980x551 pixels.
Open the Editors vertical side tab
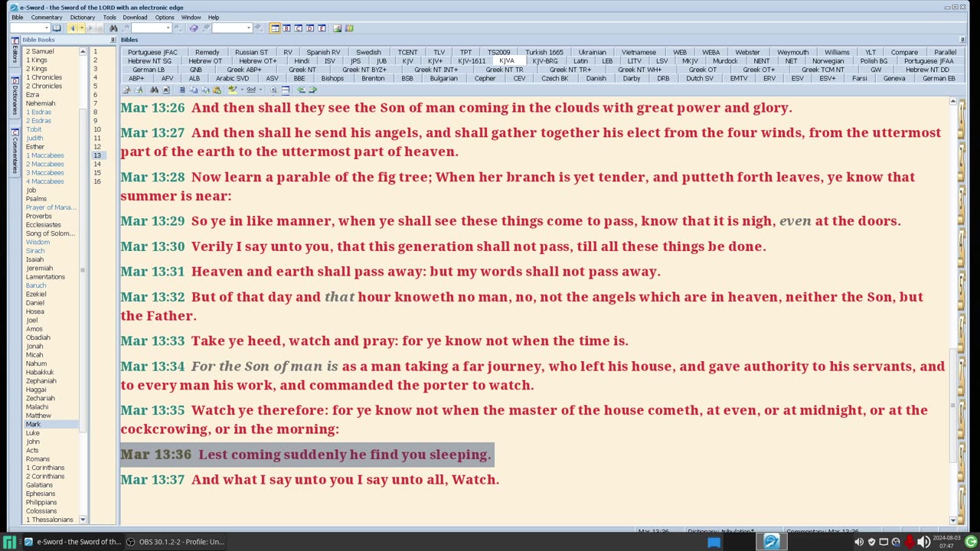pos(15,51)
